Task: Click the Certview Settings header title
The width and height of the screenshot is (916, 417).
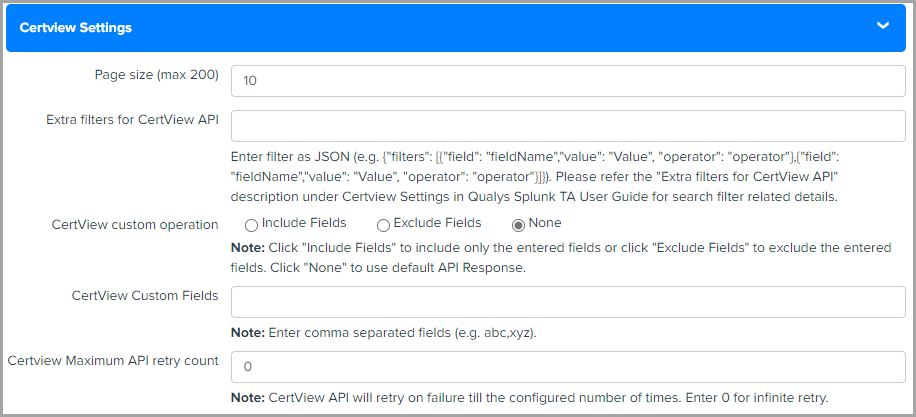Action: coord(75,28)
